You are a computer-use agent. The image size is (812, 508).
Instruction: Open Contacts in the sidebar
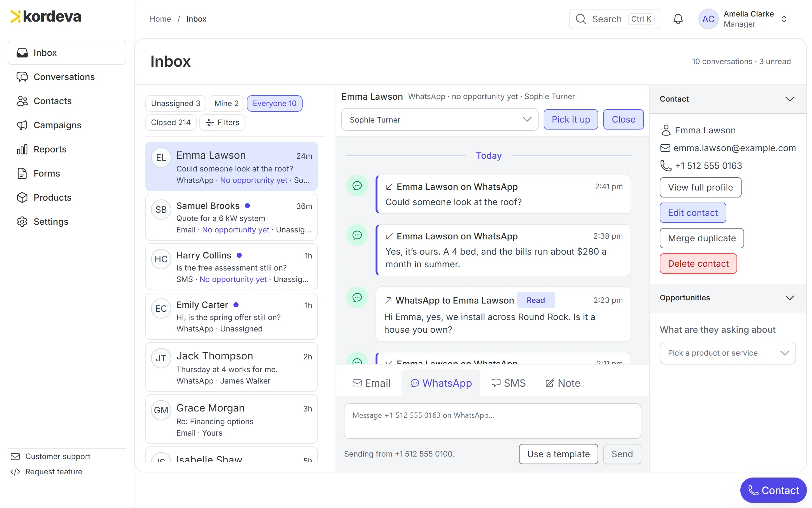tap(67, 101)
